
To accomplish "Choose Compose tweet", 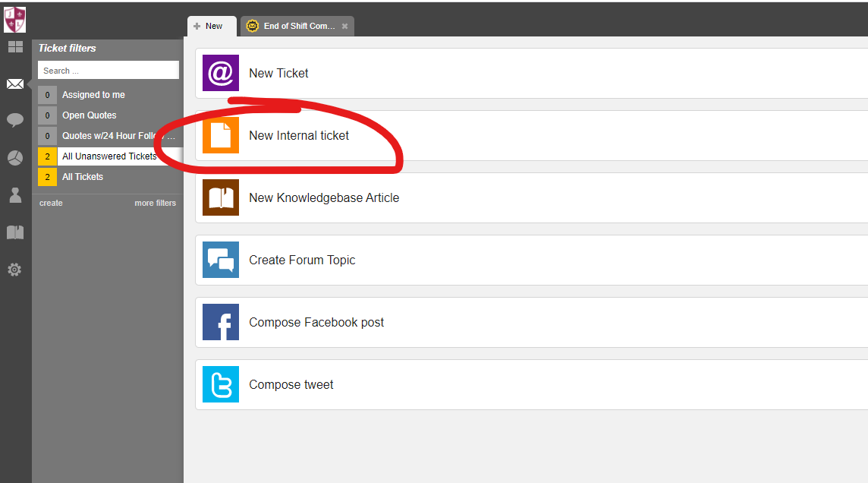I will [531, 384].
